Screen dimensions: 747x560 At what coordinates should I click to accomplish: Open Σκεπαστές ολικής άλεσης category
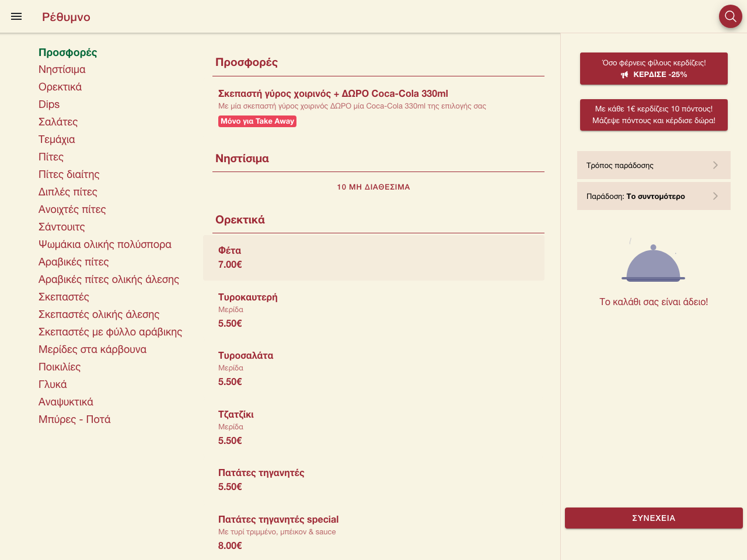point(99,314)
